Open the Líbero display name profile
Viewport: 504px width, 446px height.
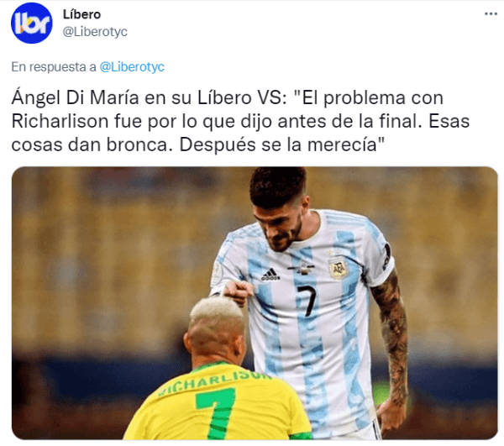[x=81, y=14]
